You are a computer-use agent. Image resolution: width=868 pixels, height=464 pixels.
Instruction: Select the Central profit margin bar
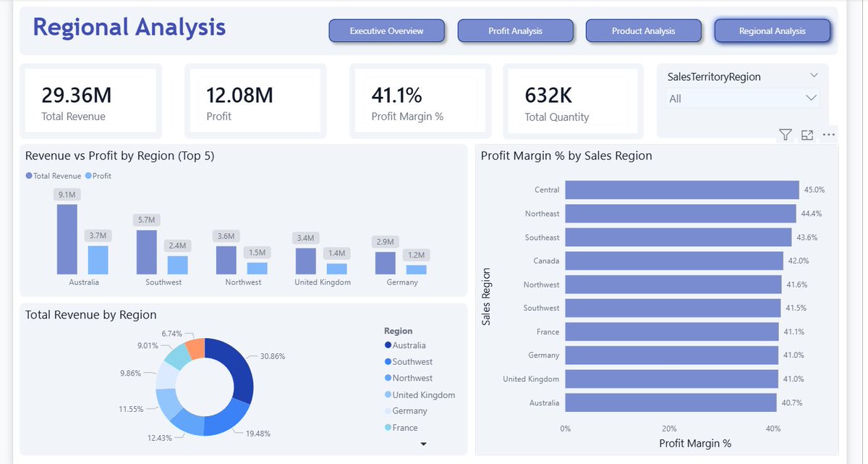click(681, 190)
